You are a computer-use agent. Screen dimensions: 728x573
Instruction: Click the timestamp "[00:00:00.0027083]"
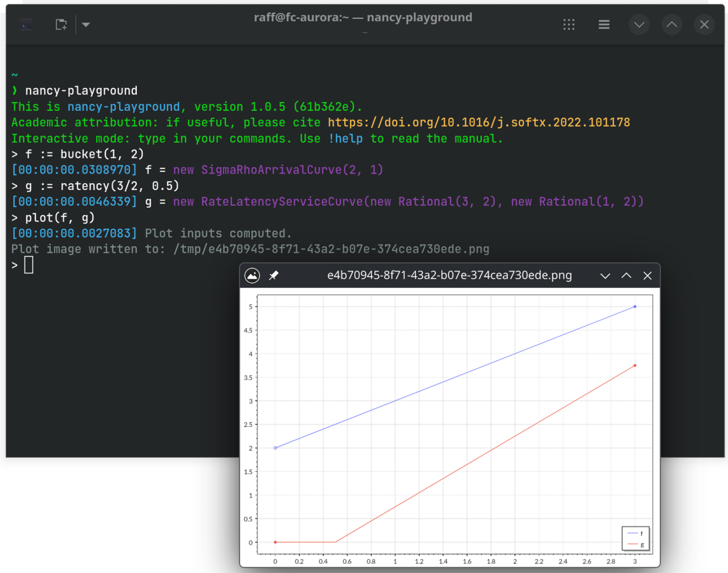(74, 233)
